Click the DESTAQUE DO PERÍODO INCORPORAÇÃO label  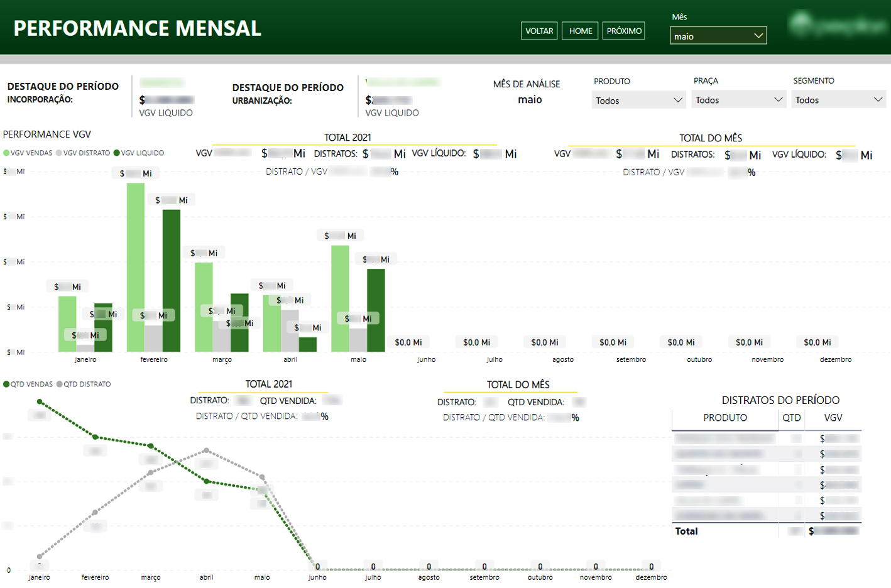tap(63, 92)
